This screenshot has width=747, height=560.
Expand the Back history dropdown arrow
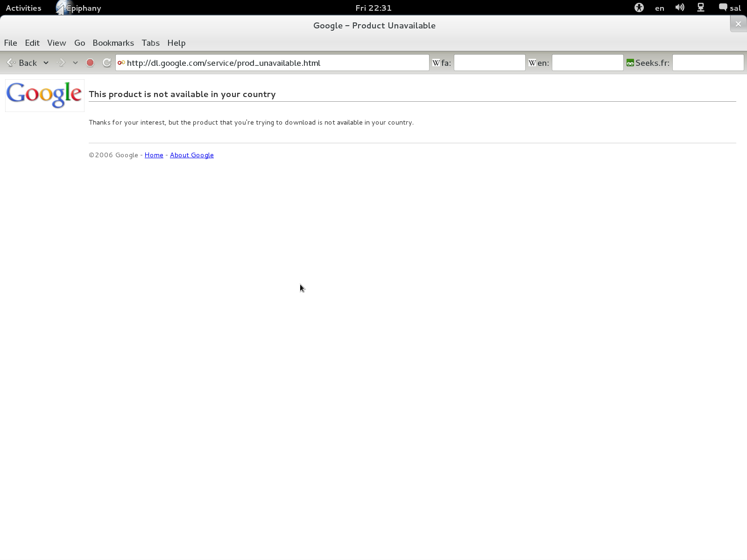coord(46,63)
